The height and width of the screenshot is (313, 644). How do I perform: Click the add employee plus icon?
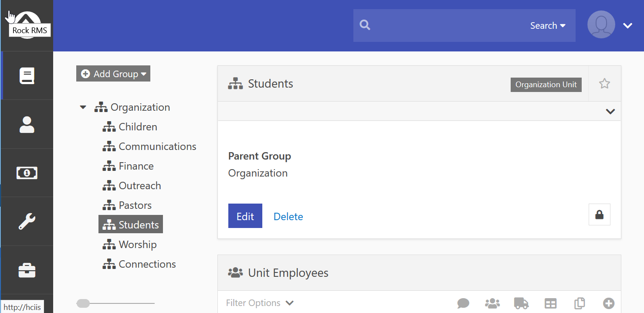[x=609, y=303]
